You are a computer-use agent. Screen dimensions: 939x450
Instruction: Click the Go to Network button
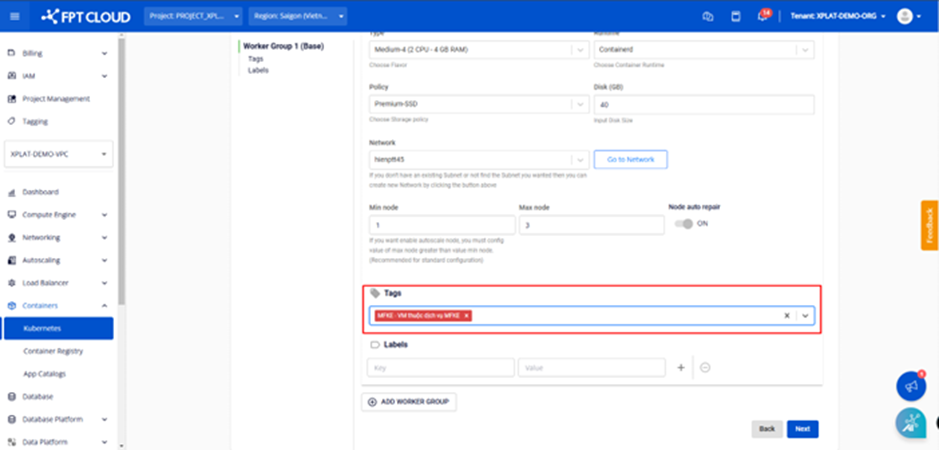pyautogui.click(x=630, y=159)
